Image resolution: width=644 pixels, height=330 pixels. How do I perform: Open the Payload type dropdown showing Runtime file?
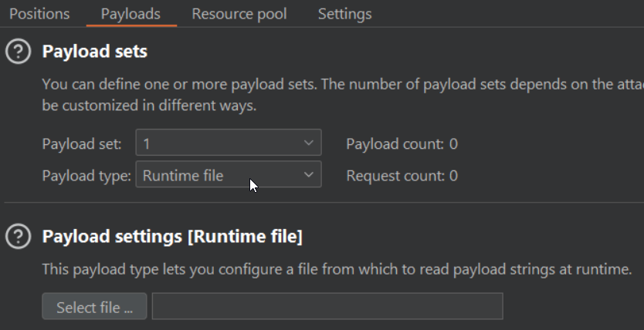coord(229,174)
